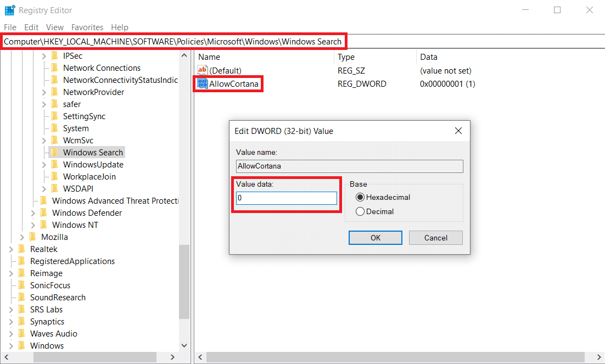Cancel the Edit DWORD dialog
The height and width of the screenshot is (364, 605).
435,237
